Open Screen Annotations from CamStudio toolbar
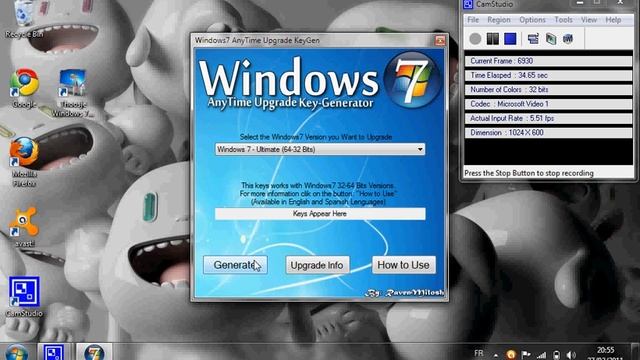The height and width of the screenshot is (360, 640). [551, 39]
